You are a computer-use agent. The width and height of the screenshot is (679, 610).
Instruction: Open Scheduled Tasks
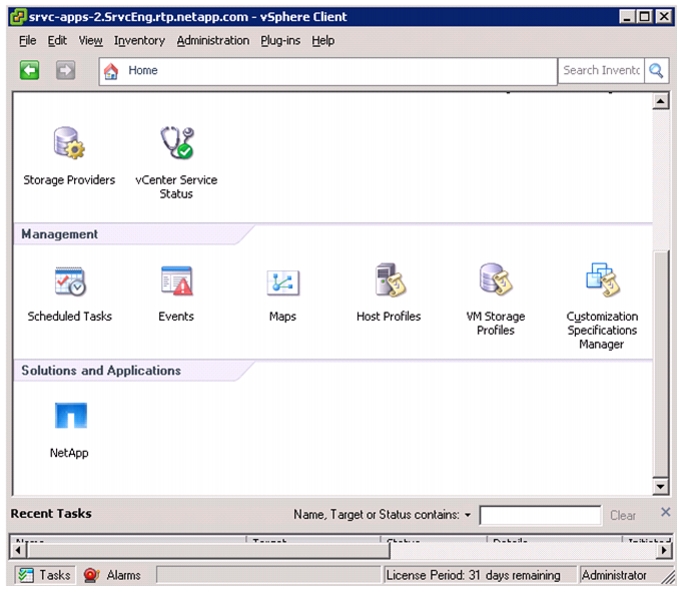pos(70,293)
